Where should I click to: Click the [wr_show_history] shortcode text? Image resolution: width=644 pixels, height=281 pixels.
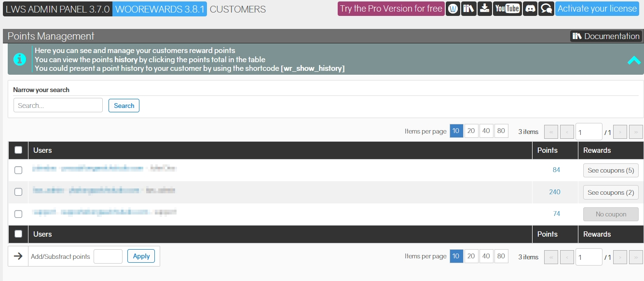(313, 68)
